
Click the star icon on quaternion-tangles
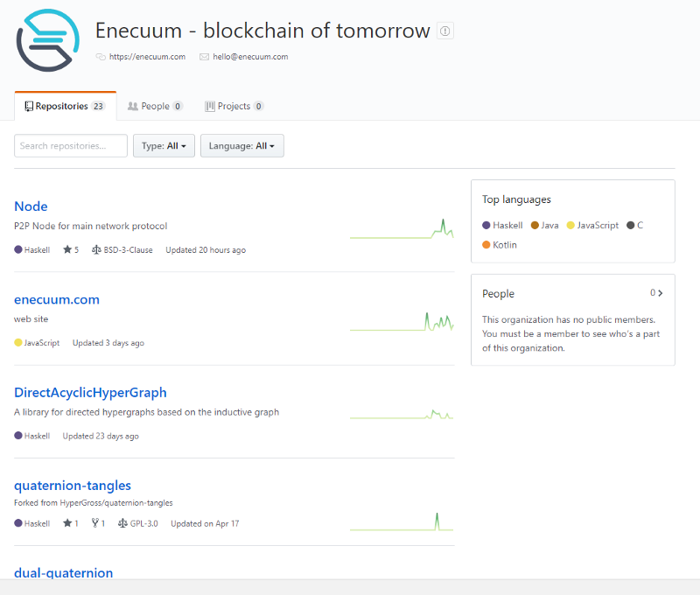67,522
